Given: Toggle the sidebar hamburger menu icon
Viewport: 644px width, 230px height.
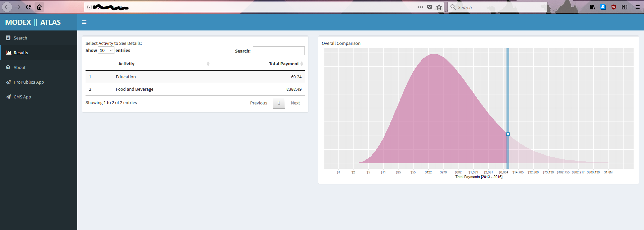Looking at the screenshot, I should 84,22.
